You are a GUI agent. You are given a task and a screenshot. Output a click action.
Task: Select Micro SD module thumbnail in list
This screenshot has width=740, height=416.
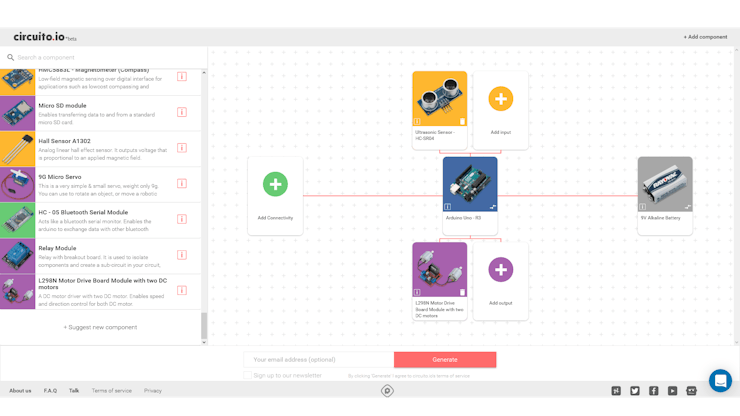17,113
